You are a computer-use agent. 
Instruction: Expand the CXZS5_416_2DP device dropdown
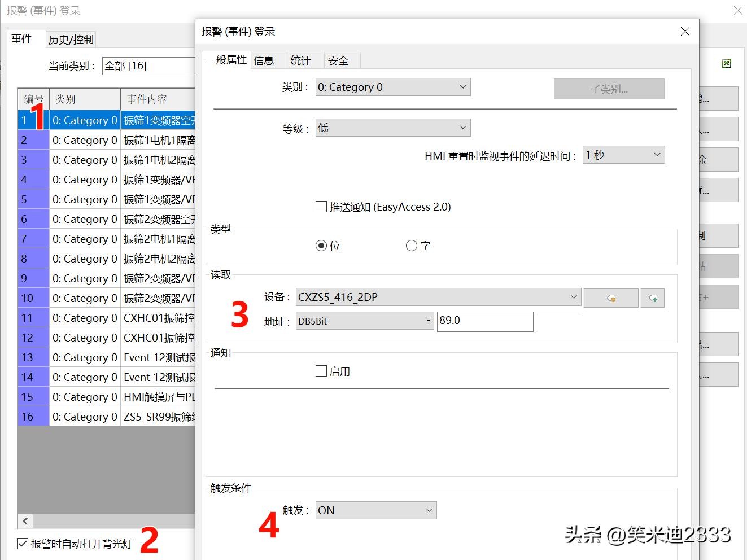(x=438, y=297)
